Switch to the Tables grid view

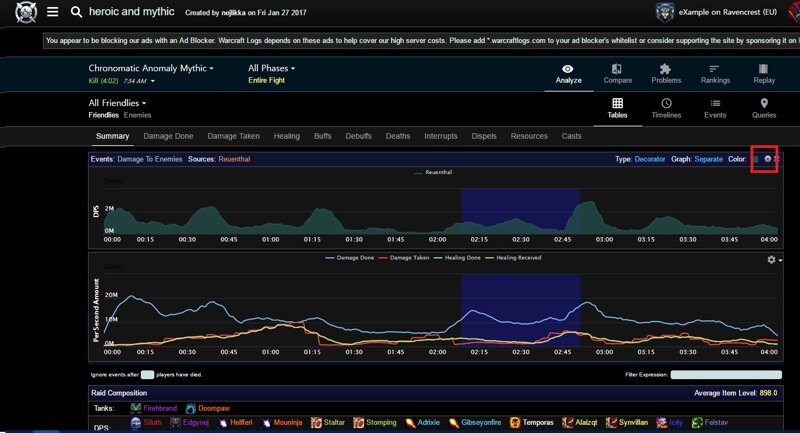(617, 104)
